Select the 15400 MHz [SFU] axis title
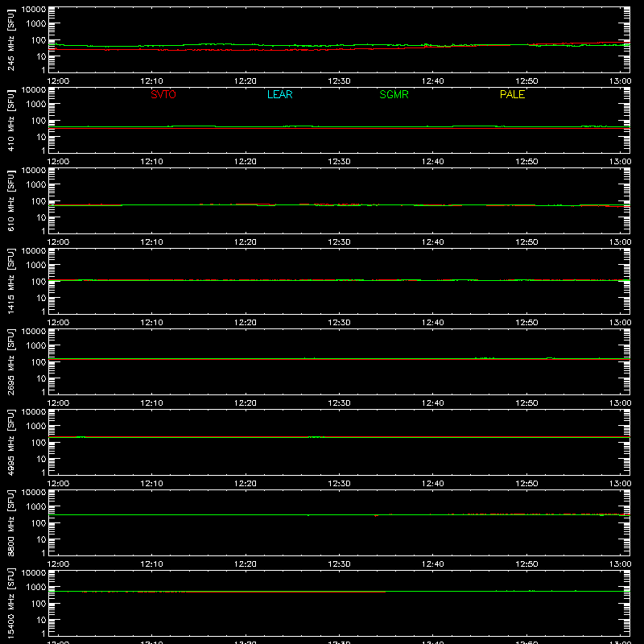The height and width of the screenshot is (644, 644). point(10,603)
